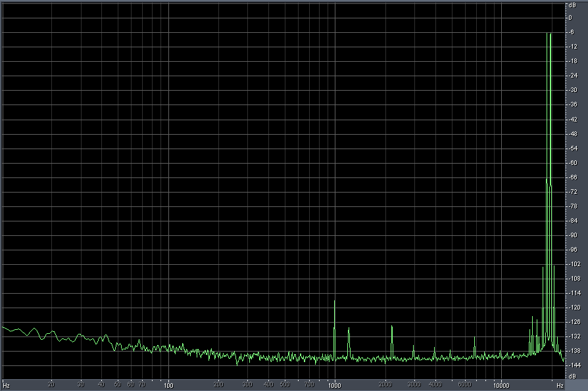Click the -48 dB scale label

click(573, 133)
